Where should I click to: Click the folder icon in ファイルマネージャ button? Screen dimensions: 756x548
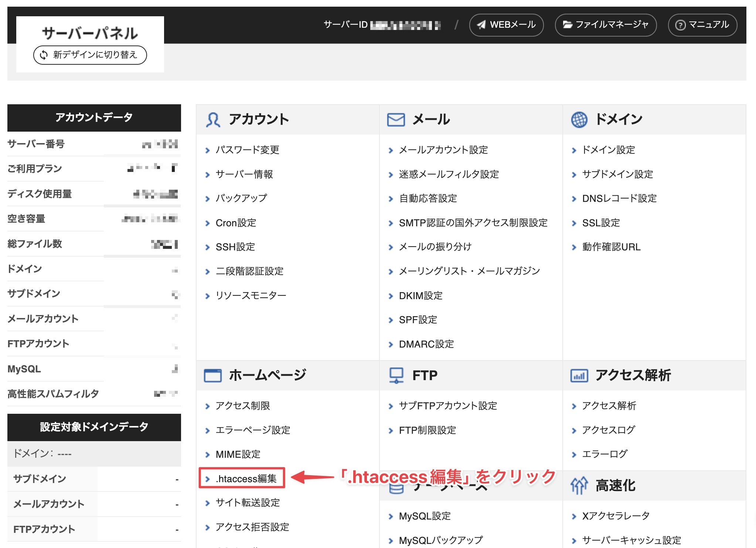tap(567, 25)
